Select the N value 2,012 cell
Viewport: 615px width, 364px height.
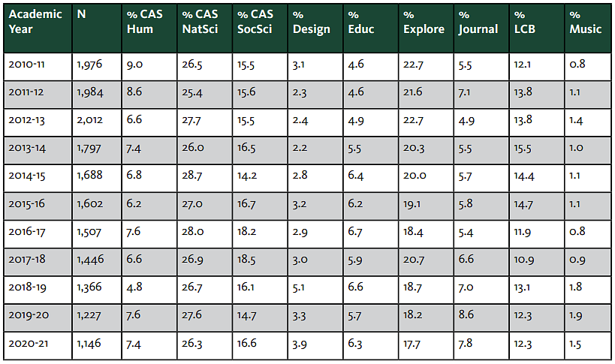point(96,120)
